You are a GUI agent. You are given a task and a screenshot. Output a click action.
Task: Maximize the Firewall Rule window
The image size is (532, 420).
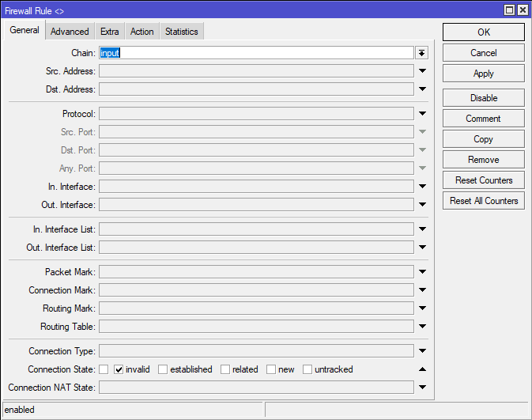click(510, 10)
